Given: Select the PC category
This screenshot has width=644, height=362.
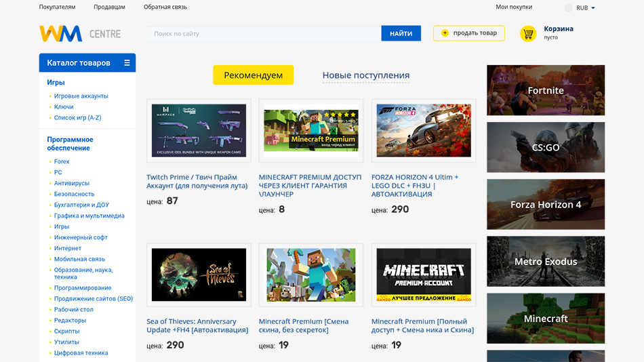Looking at the screenshot, I should [x=58, y=172].
